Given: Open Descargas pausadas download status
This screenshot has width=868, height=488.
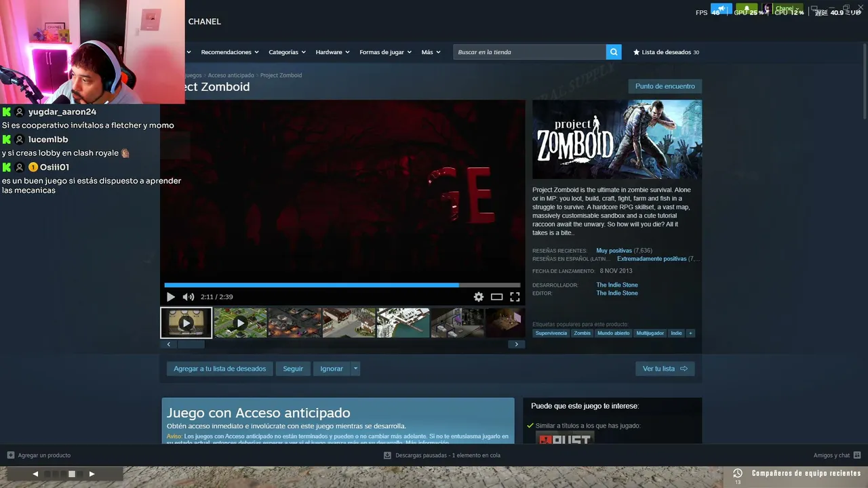Looking at the screenshot, I should pos(448,455).
